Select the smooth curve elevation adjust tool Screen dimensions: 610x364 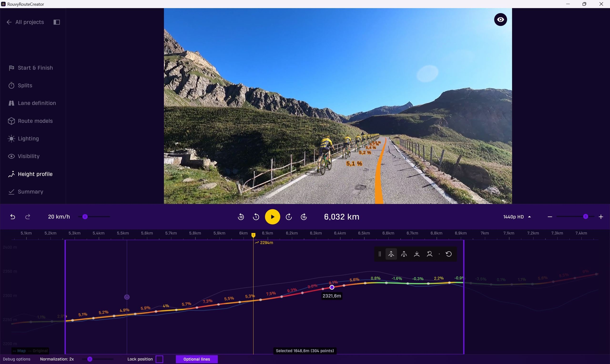[391, 254]
